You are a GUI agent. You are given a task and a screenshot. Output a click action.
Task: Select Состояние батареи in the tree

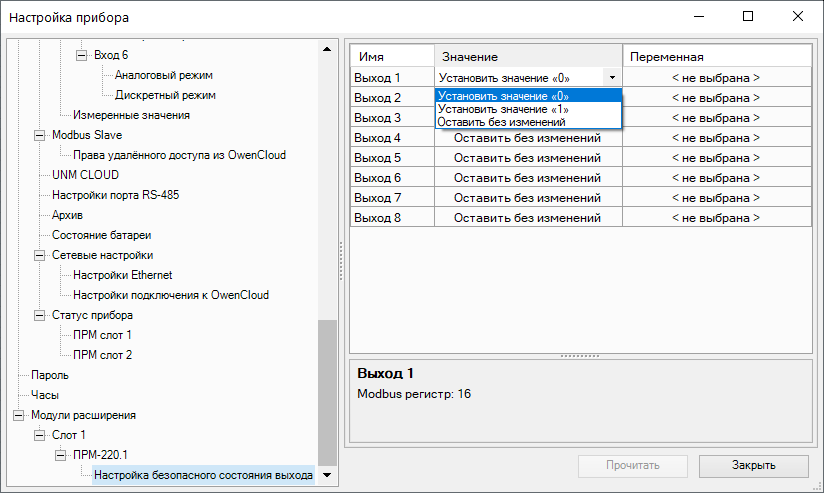point(101,235)
